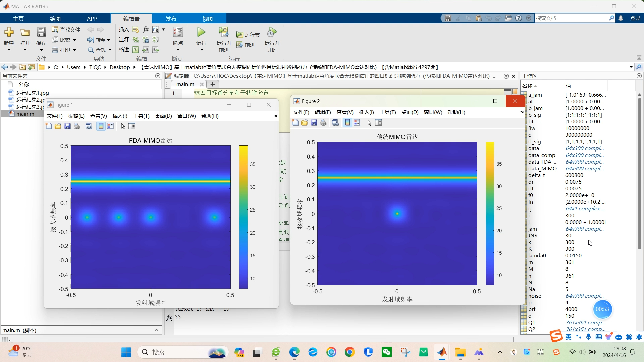Open main.m in current folder list

point(25,114)
